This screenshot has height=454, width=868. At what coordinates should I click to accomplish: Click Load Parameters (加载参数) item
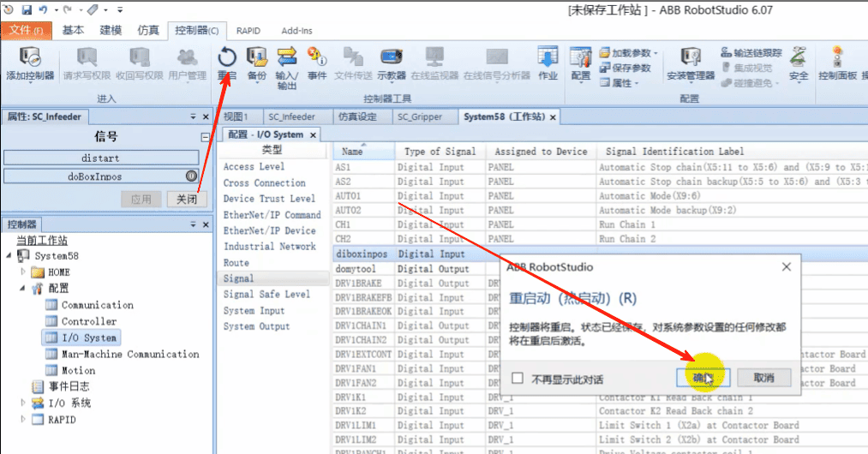point(628,53)
